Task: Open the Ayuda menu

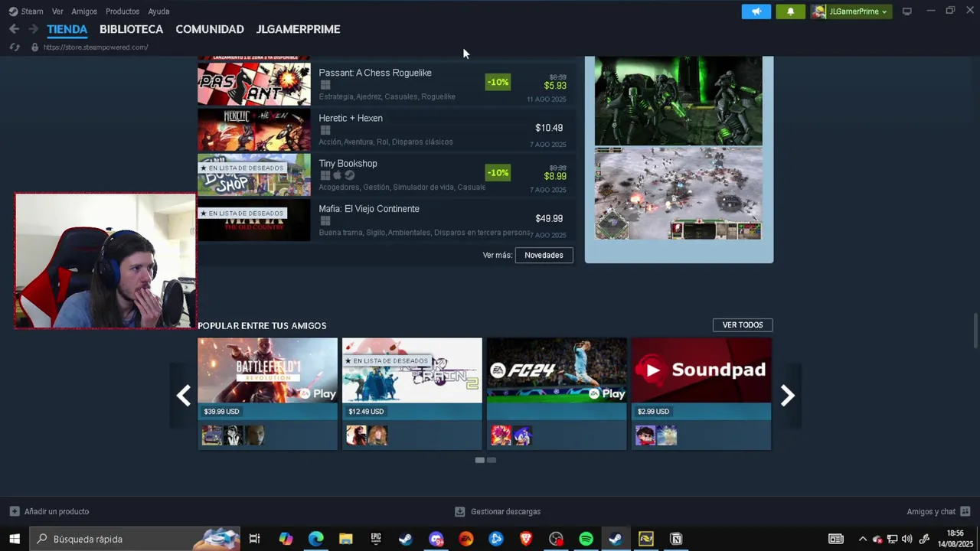Action: [x=158, y=11]
